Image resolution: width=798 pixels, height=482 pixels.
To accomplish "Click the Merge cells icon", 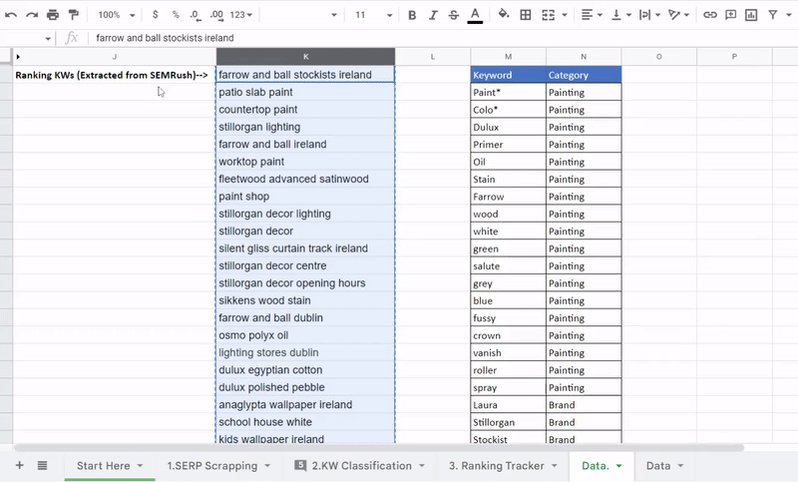I will [548, 15].
